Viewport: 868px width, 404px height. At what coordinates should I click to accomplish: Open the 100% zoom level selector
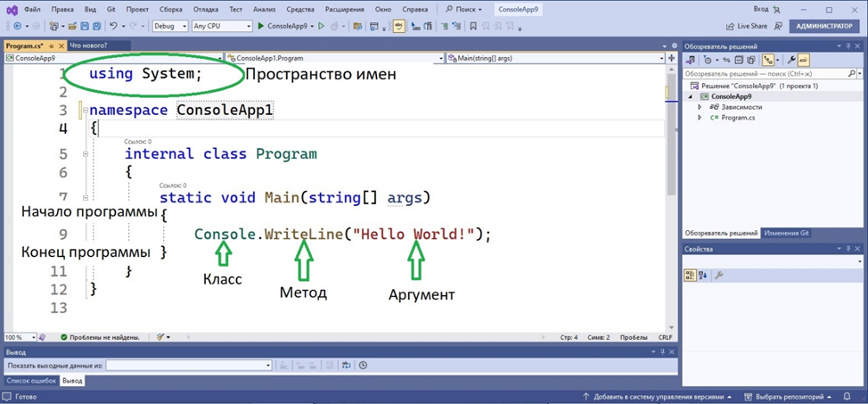(20, 337)
